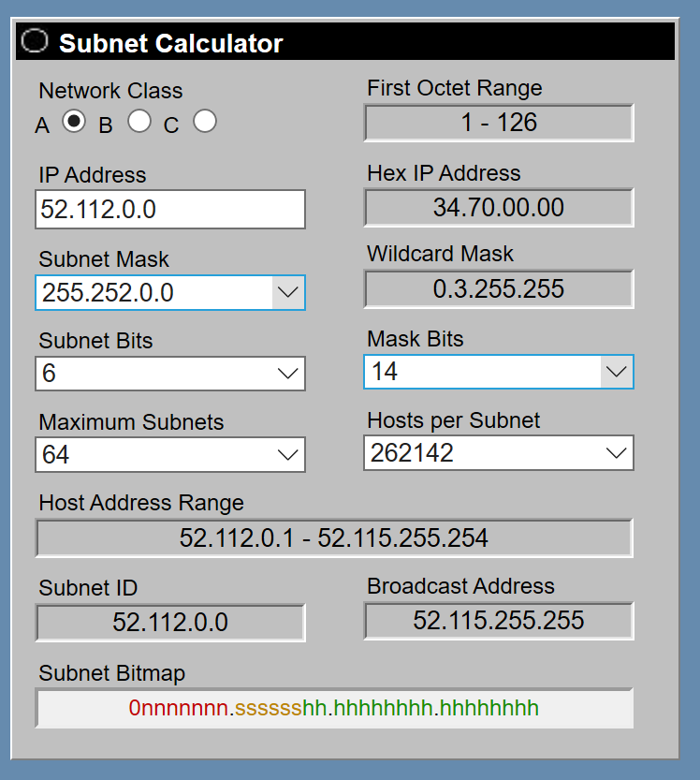Click the Host Address Range field
The height and width of the screenshot is (780, 700).
pos(335,538)
